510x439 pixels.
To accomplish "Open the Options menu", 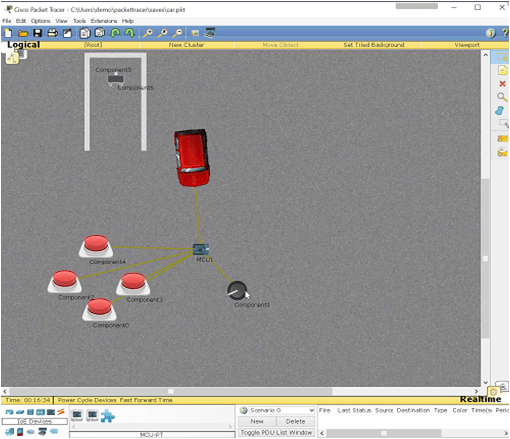I will pos(41,21).
